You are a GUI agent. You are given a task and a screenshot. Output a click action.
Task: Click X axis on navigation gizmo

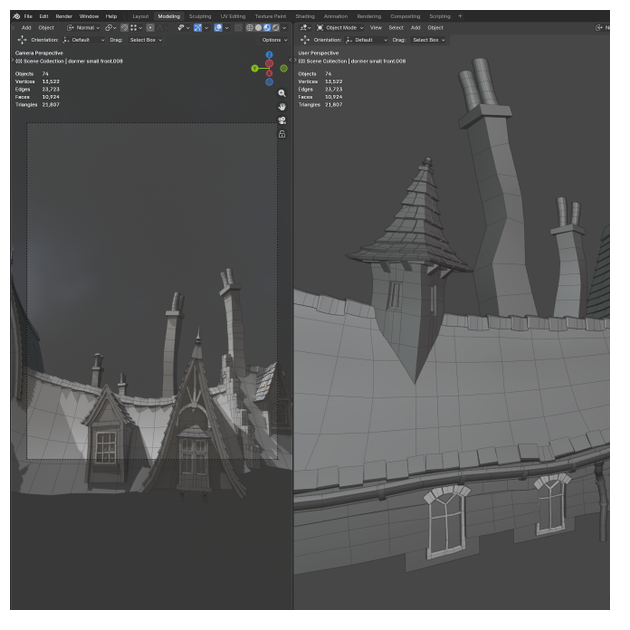click(x=269, y=73)
